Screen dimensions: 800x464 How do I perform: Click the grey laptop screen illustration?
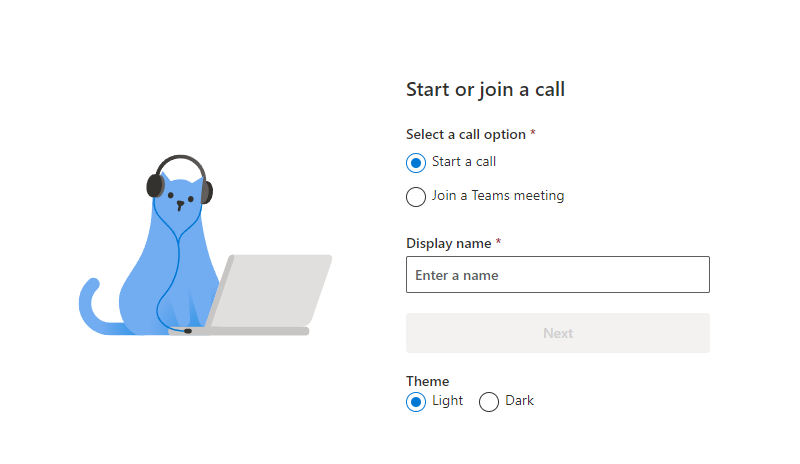click(271, 290)
